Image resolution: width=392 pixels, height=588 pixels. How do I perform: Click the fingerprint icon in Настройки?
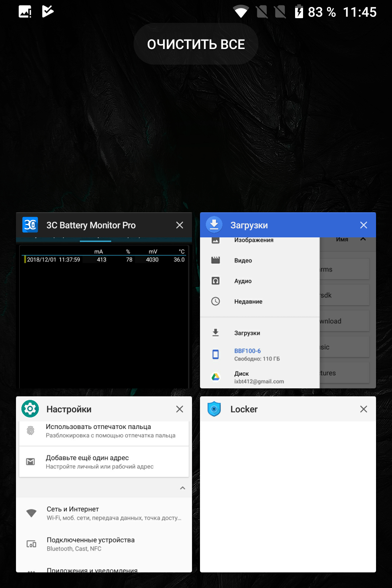(30, 431)
